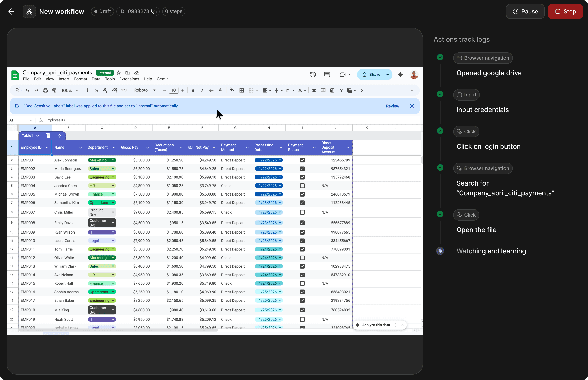
Task: Click the functions sigma icon
Action: [362, 91]
